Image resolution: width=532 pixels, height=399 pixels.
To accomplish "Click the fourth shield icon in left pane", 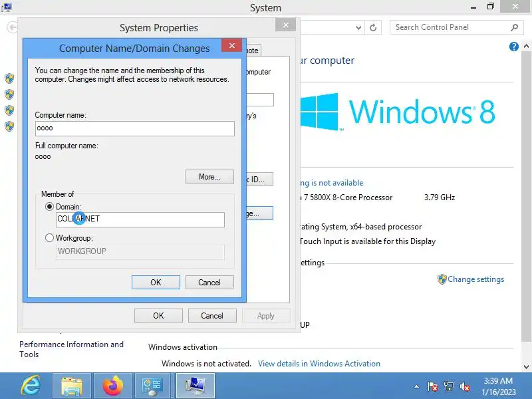I will (9, 126).
